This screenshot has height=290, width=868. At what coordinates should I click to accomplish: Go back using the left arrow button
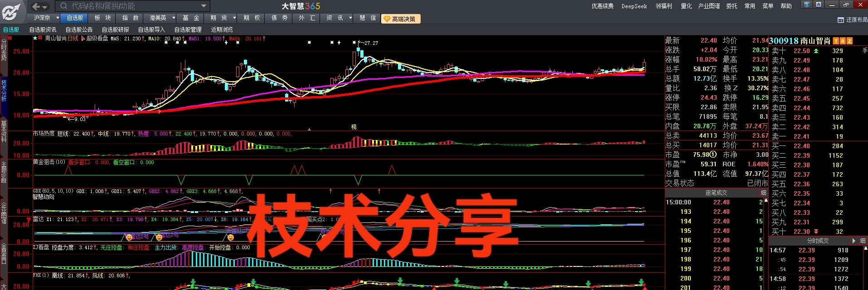[36, 6]
